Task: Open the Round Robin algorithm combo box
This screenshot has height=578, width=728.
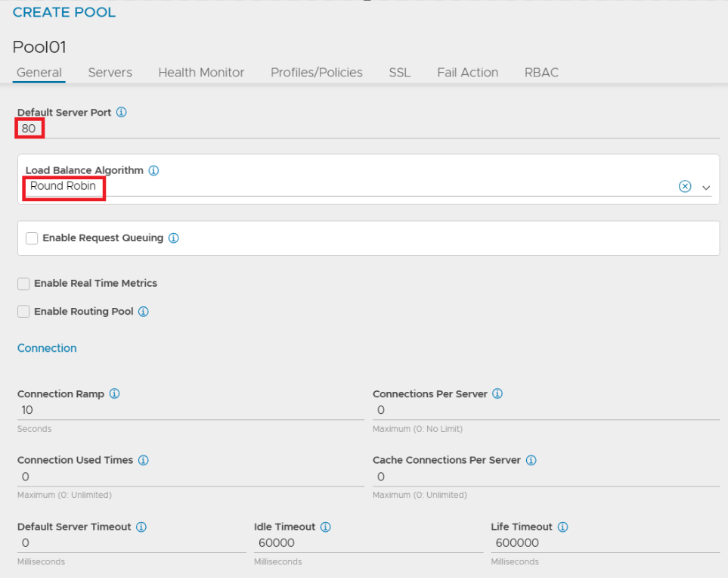Action: tap(368, 186)
